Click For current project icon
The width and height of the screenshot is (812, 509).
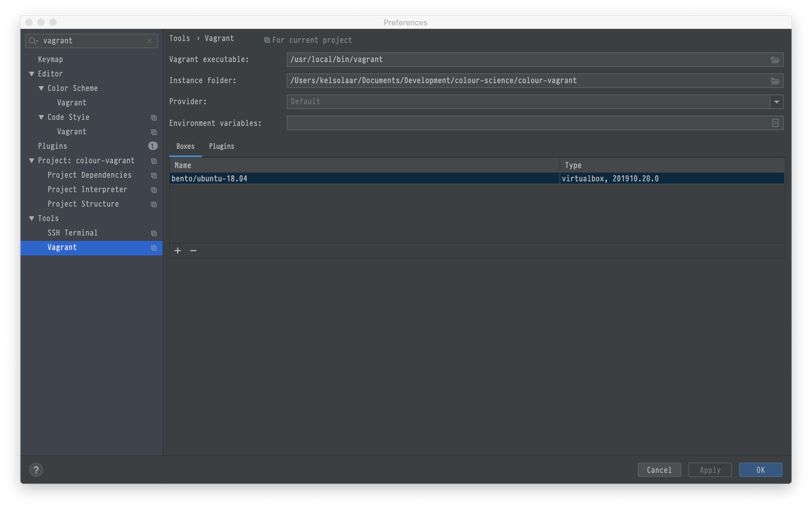point(267,40)
